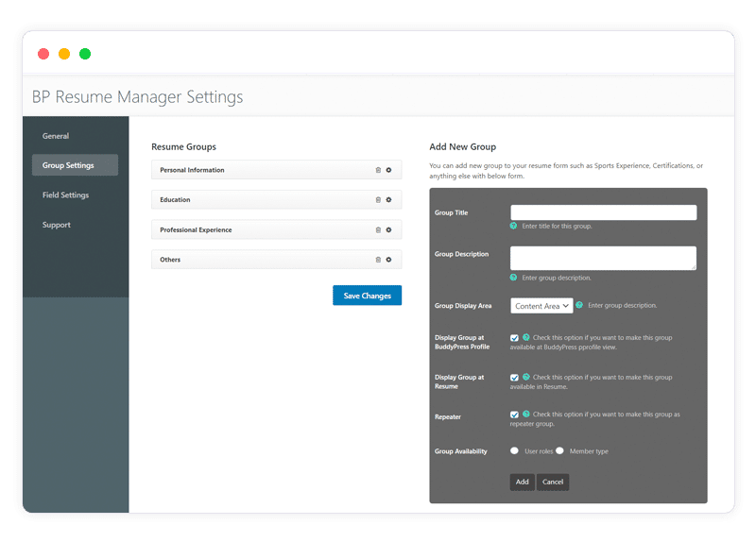The width and height of the screenshot is (756, 542).
Task: Click help icon for BuddyPress Profile option
Action: click(526, 337)
